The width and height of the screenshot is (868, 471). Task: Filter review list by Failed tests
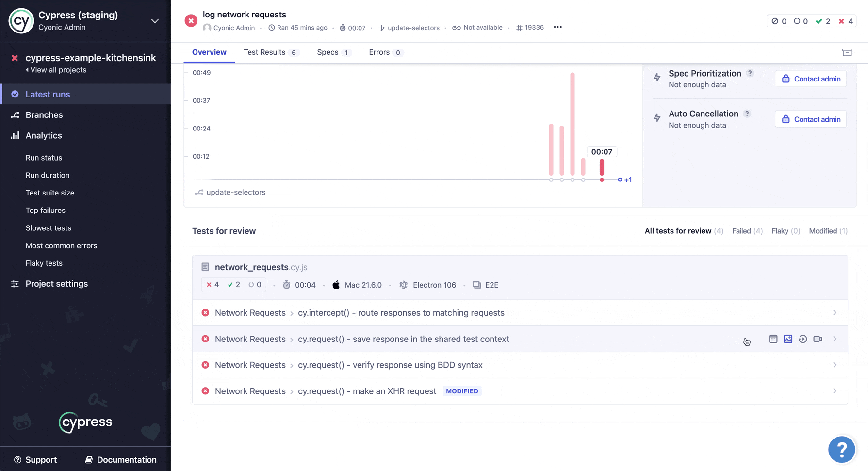tap(747, 231)
